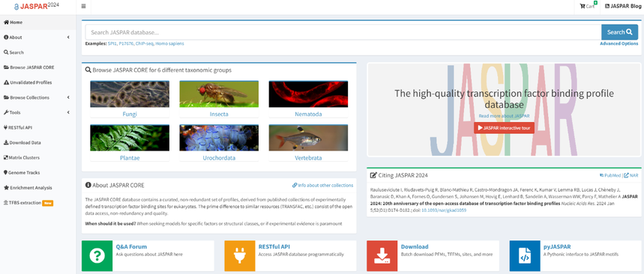The height and width of the screenshot is (274, 644).
Task: Open TFBS extraction marked New
Action: click(x=37, y=203)
